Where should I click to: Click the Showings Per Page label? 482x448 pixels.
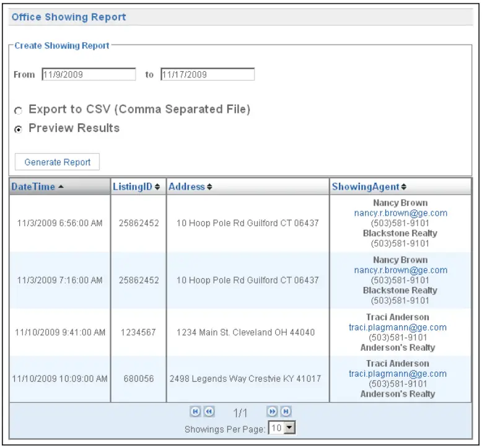pyautogui.click(x=225, y=429)
